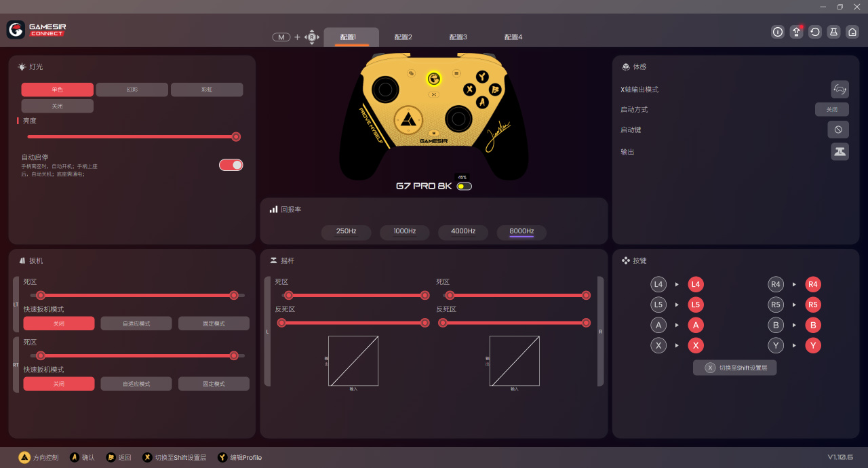Click the D-pad on the controller image

409,120
